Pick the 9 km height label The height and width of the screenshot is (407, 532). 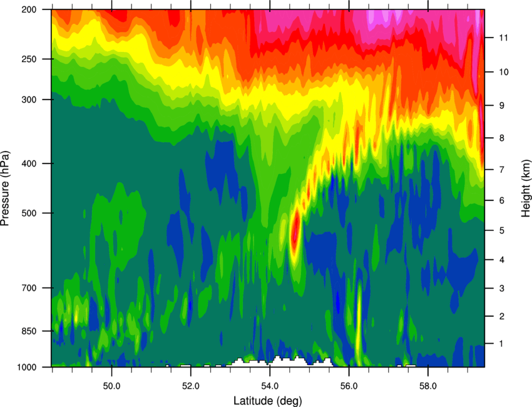[x=502, y=106]
